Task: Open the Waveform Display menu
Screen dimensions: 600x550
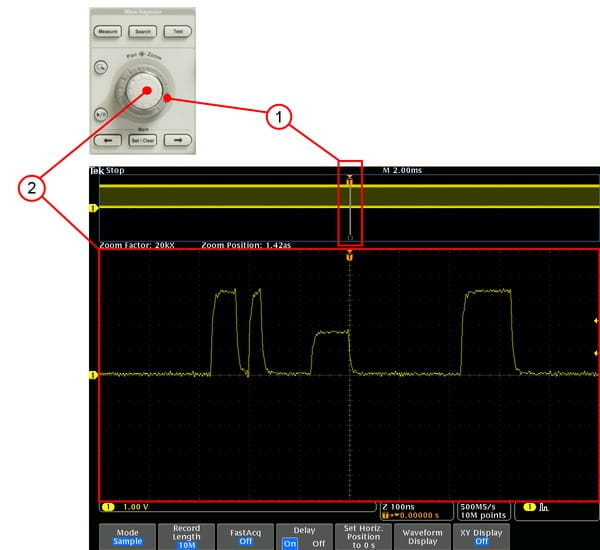Action: [x=422, y=537]
